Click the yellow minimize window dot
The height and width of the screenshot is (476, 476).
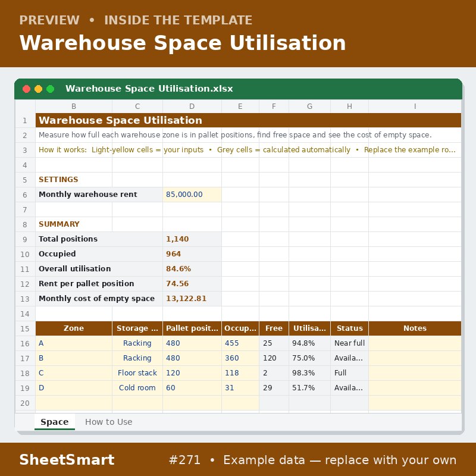tap(38, 89)
